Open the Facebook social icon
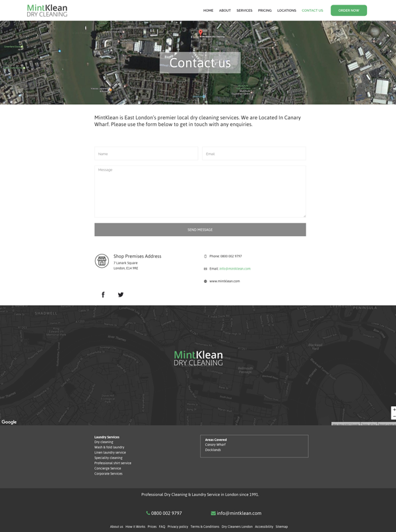 pyautogui.click(x=103, y=295)
